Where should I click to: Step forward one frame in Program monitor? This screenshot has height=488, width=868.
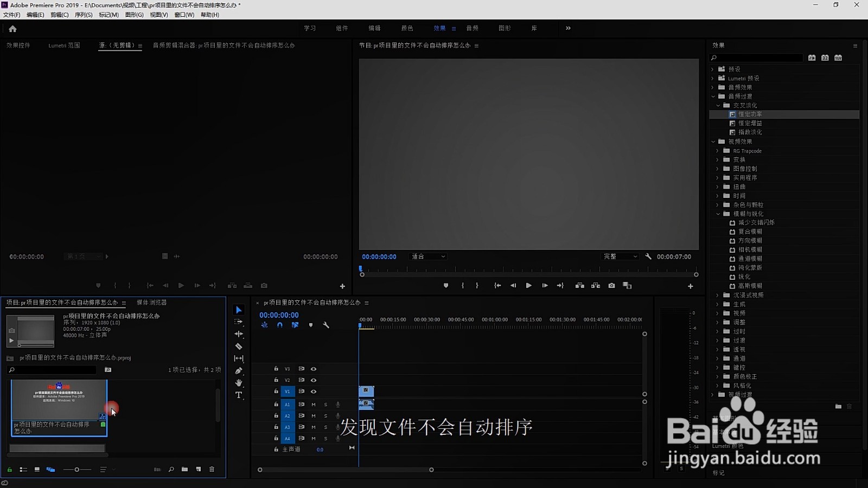click(x=545, y=286)
